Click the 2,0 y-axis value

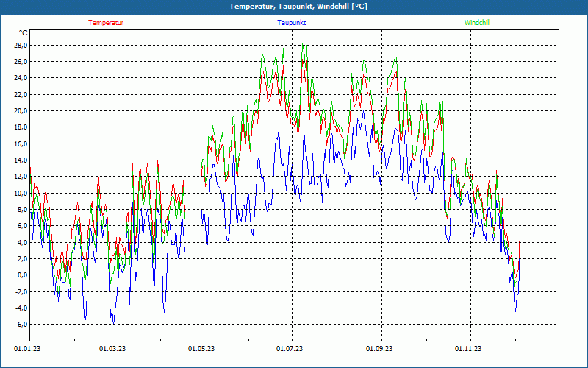click(x=22, y=259)
